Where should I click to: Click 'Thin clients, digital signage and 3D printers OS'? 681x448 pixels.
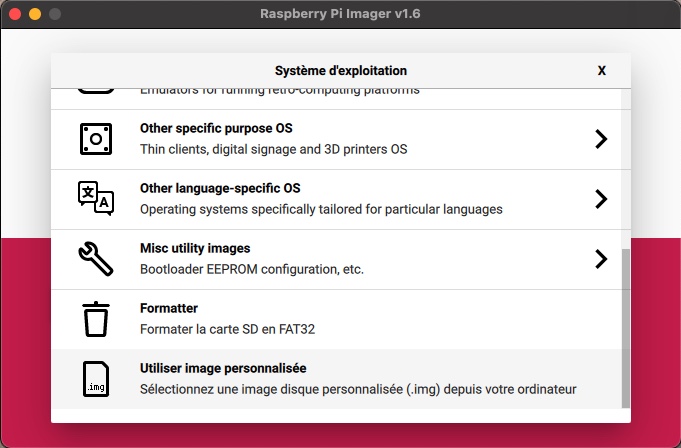point(274,149)
